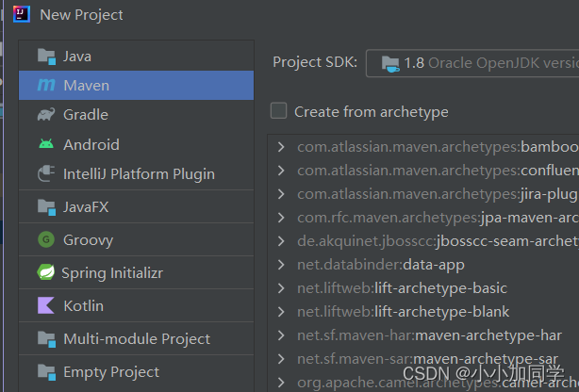Select net.liftweb:lift-archetype-blank entry
The width and height of the screenshot is (579, 392).
pyautogui.click(x=404, y=312)
